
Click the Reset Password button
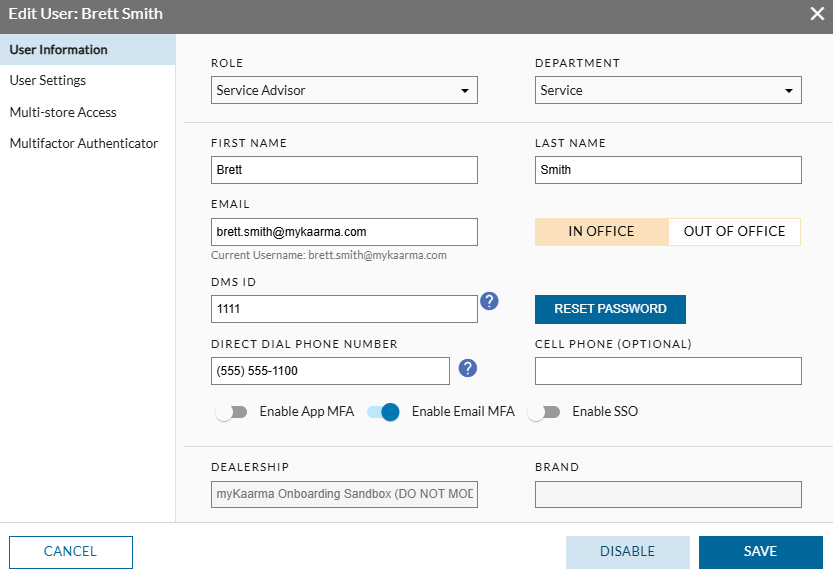(610, 309)
